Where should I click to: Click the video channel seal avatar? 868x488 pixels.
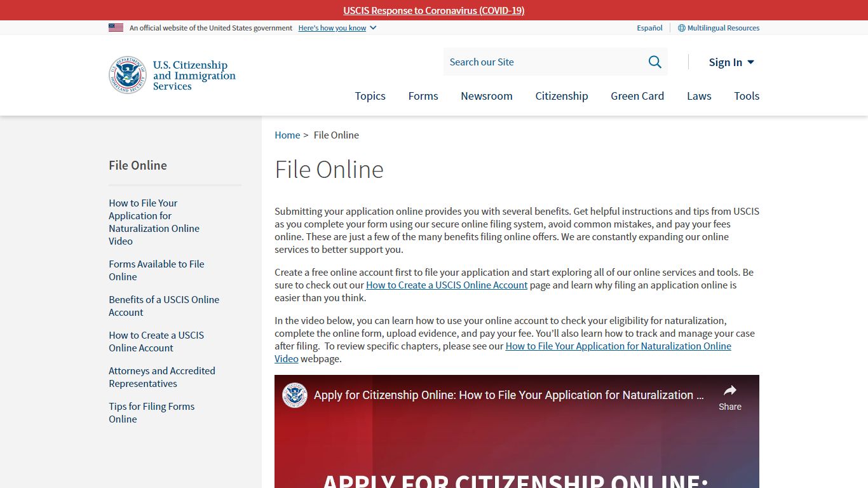pos(295,395)
